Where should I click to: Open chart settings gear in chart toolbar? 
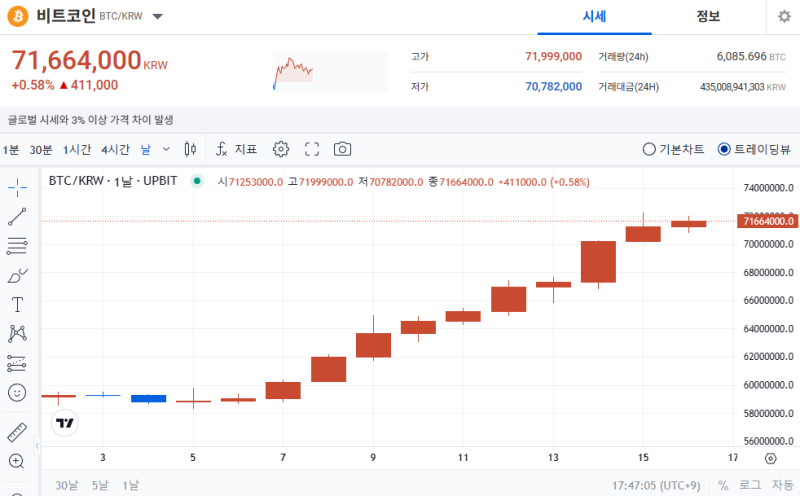coord(281,149)
